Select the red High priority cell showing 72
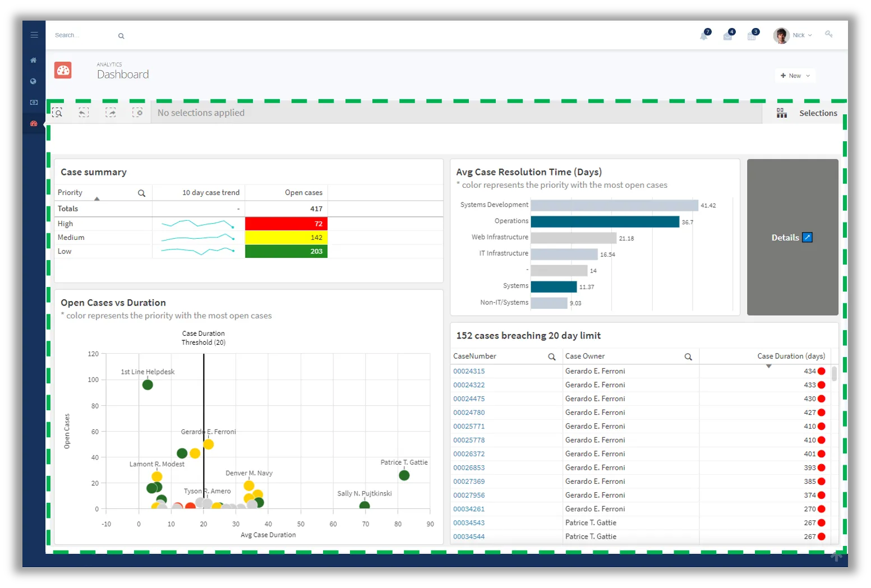Image resolution: width=871 pixels, height=588 pixels. click(x=286, y=223)
